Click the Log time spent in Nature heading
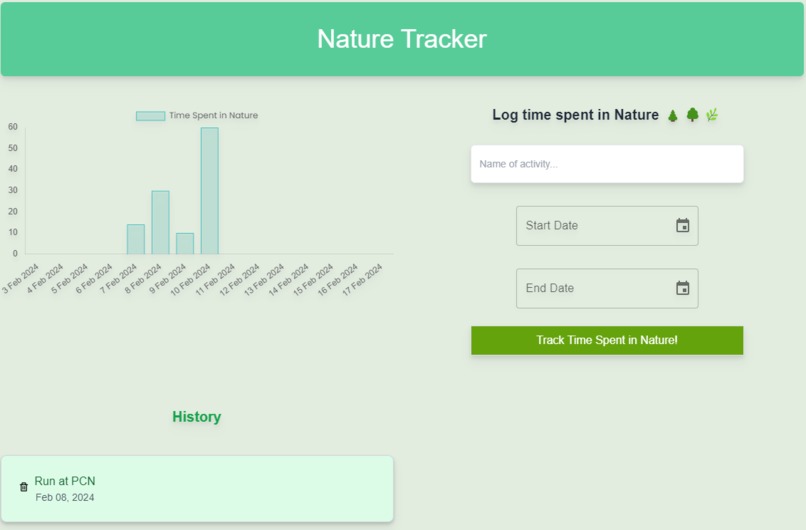The height and width of the screenshot is (530, 806). (575, 115)
